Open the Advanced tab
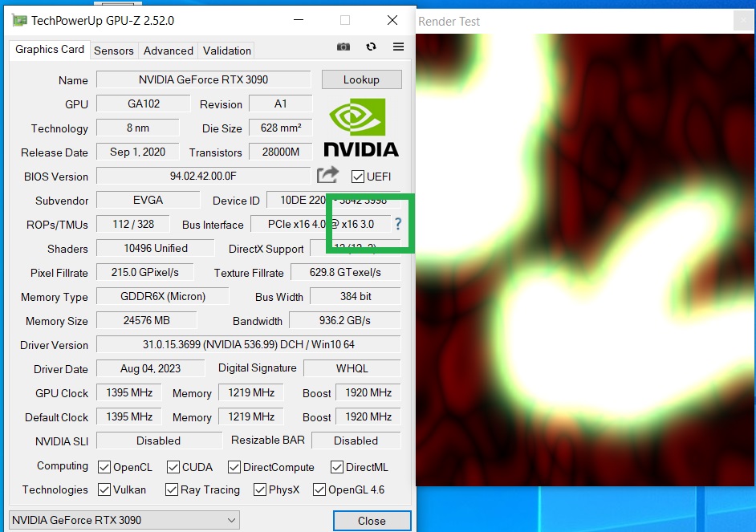Screen dimensions: 756x532 click(x=169, y=51)
